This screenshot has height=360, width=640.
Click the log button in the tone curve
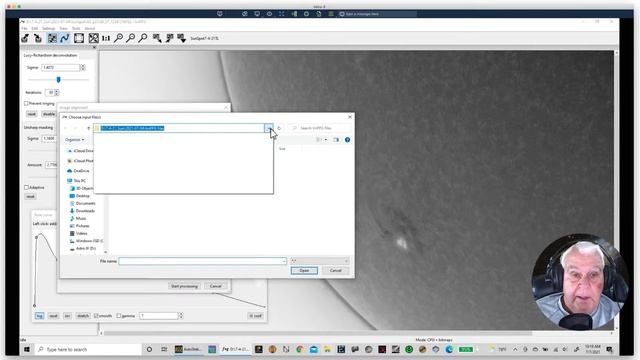point(39,316)
